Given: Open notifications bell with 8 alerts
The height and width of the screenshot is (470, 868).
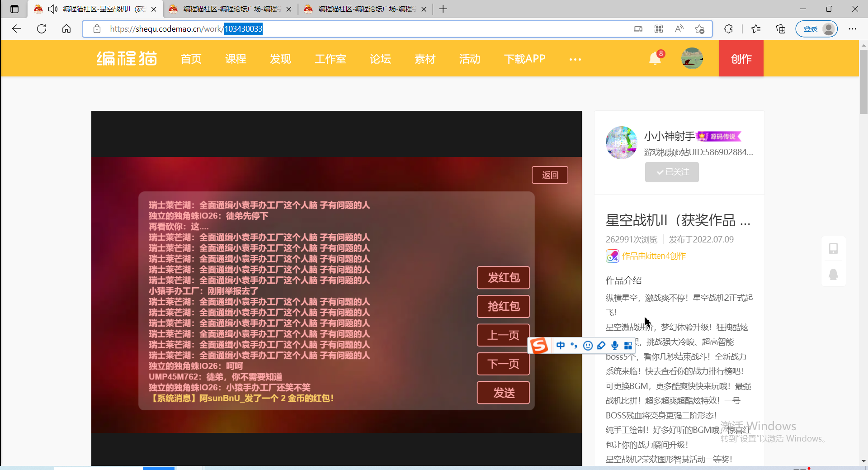Looking at the screenshot, I should click(655, 58).
